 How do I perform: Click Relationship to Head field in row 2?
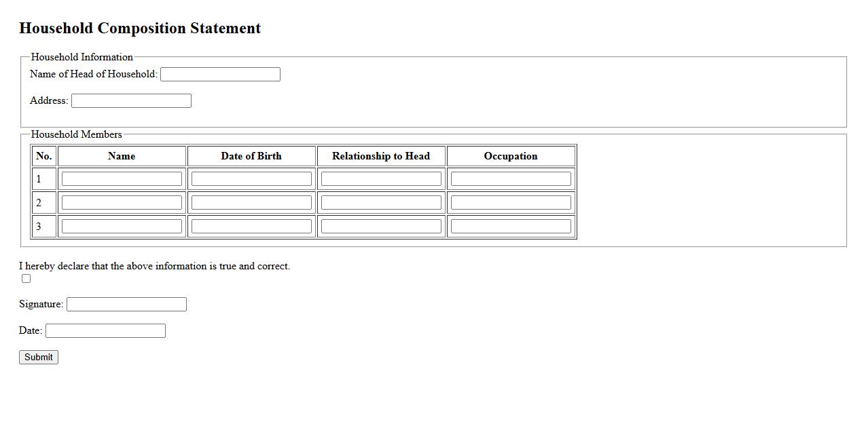pos(381,203)
